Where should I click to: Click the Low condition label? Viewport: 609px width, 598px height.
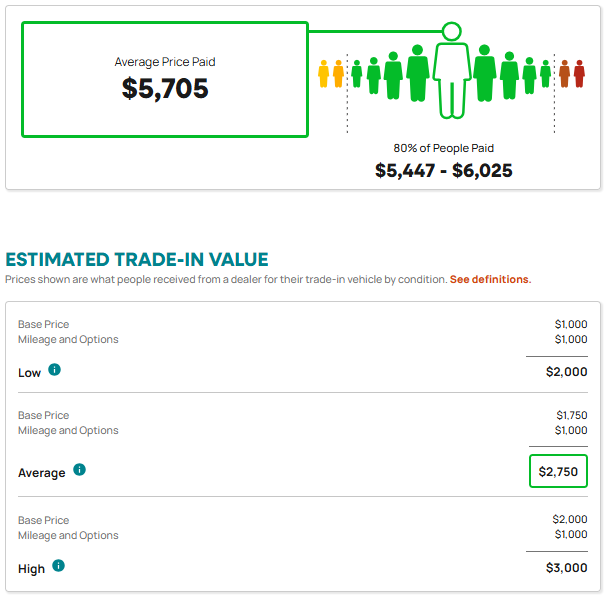30,373
